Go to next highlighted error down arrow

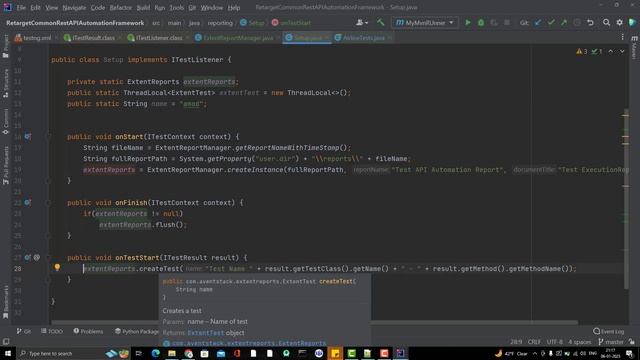(622, 51)
